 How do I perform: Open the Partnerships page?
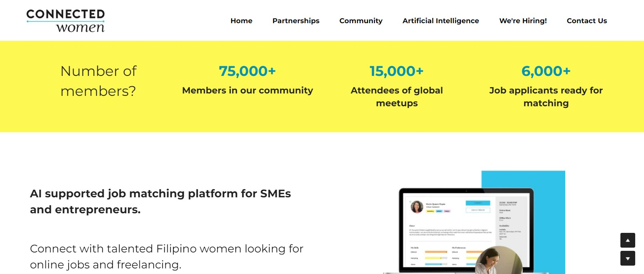click(295, 20)
